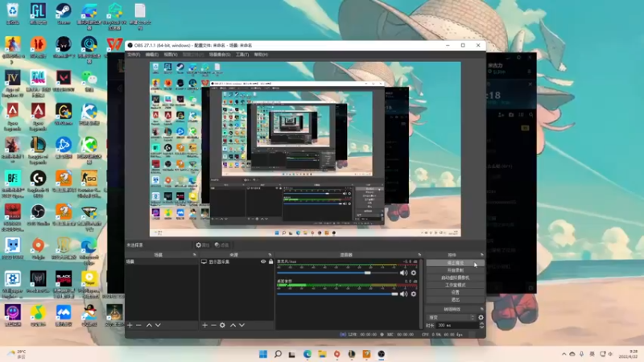Image resolution: width=644 pixels, height=362 pixels.
Task: Toggle visibility eye of display capture source
Action: click(x=263, y=261)
